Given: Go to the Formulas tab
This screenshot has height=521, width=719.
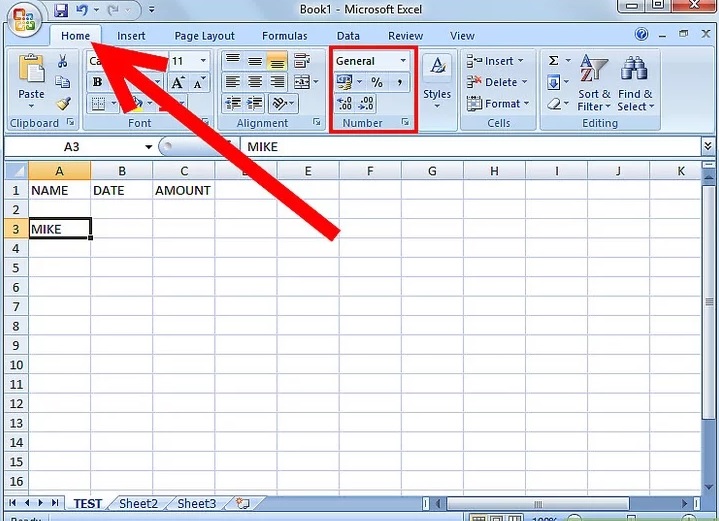Looking at the screenshot, I should (284, 36).
